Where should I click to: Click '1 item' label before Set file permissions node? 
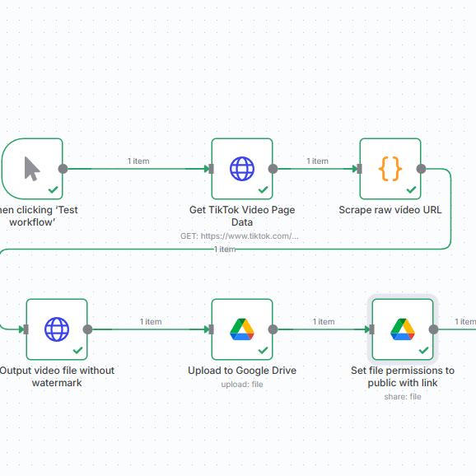click(x=324, y=322)
